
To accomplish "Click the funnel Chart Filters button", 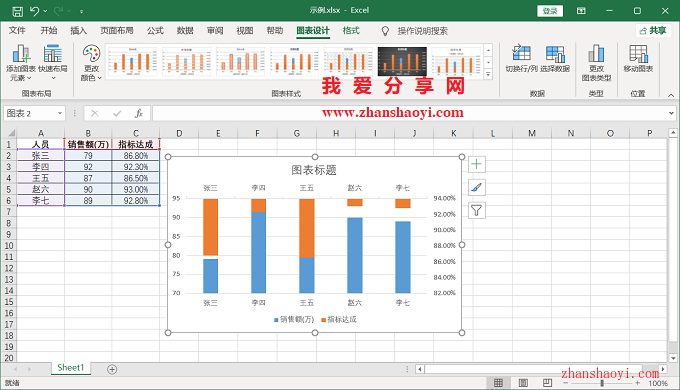I will (x=477, y=211).
